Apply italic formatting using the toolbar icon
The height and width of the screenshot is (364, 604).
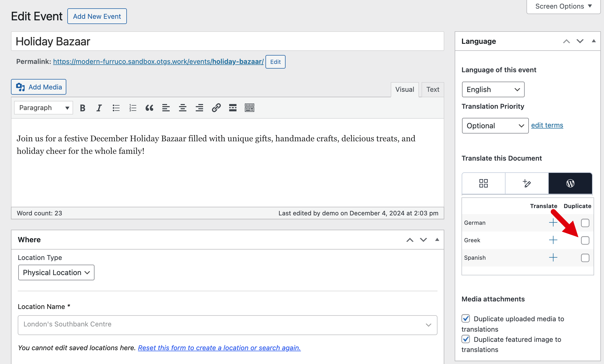click(x=99, y=108)
